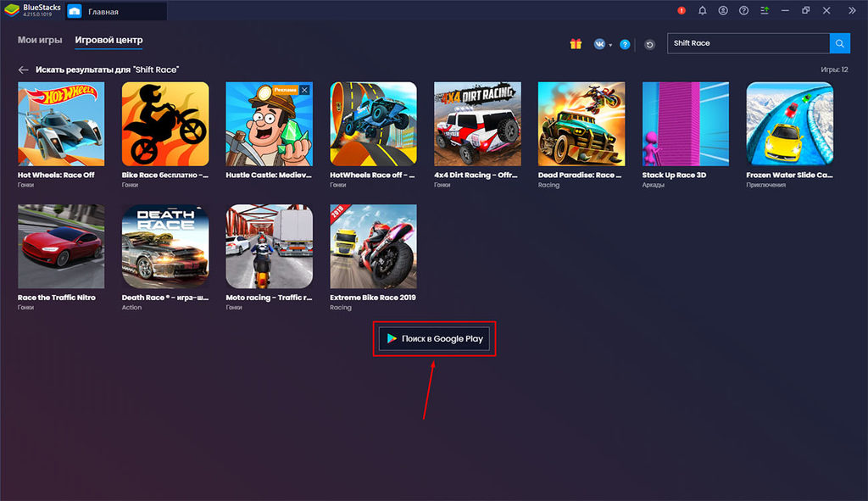Click the Поиск в Google Play button
This screenshot has width=868, height=501.
pos(435,339)
